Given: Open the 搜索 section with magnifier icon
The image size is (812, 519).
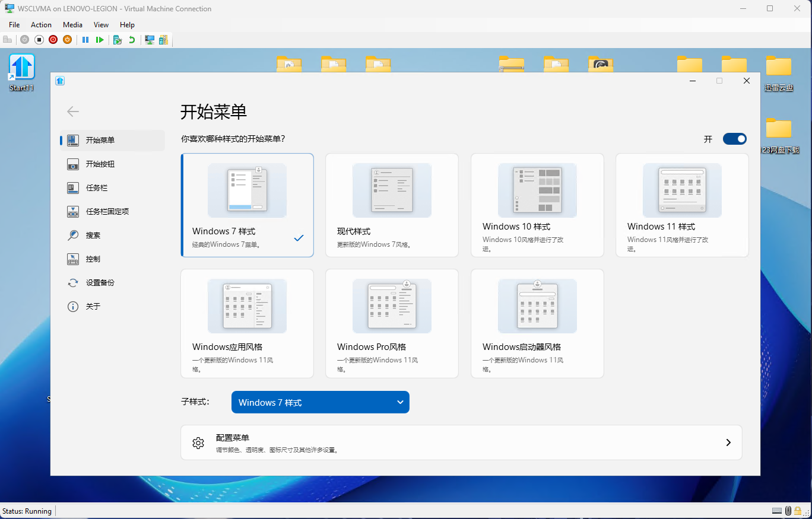Looking at the screenshot, I should [x=93, y=235].
